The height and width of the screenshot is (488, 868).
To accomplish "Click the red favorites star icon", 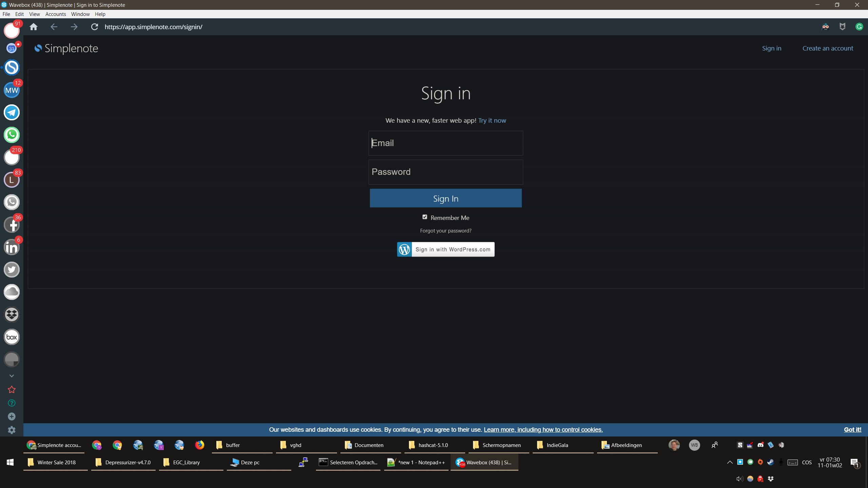I will click(11, 389).
